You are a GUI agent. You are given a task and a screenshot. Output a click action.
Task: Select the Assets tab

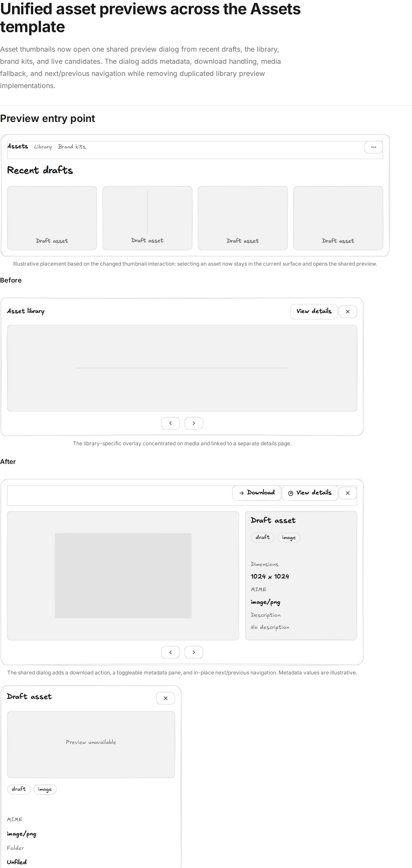18,146
